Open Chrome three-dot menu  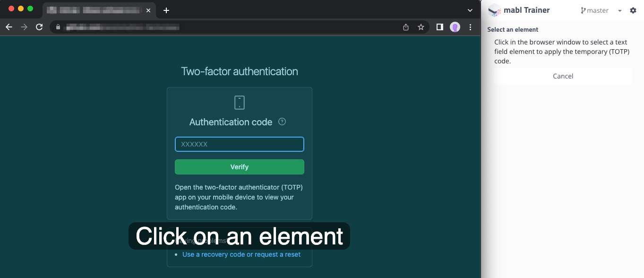coord(470,27)
